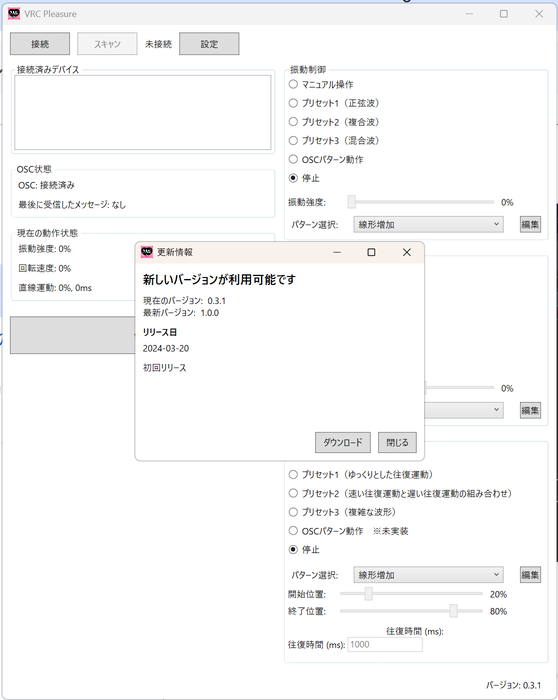Close the 更新情報 update dialog

(x=407, y=252)
